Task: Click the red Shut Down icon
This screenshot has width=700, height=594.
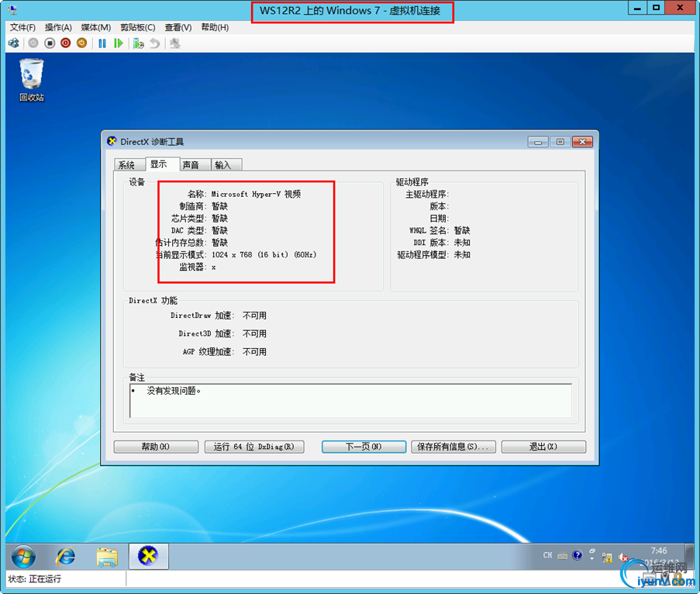Action: (66, 43)
